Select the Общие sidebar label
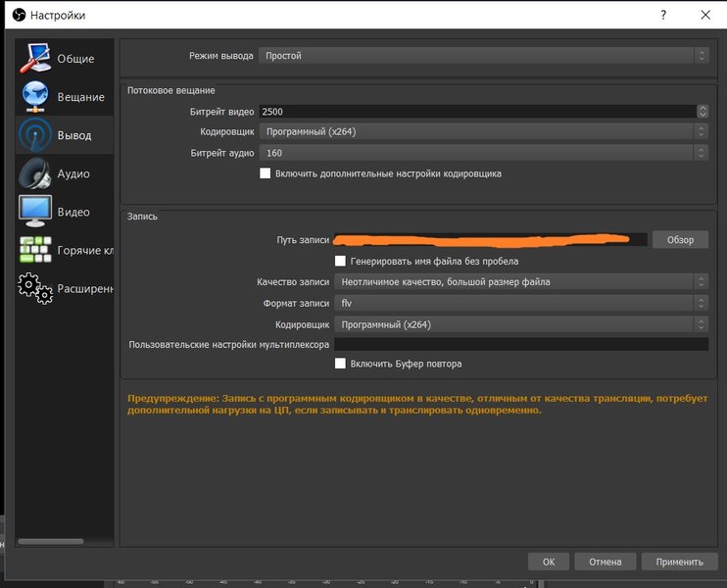 pyautogui.click(x=75, y=59)
